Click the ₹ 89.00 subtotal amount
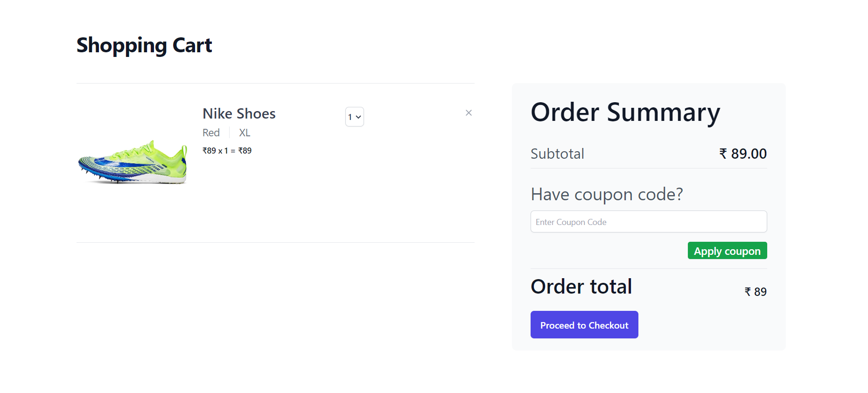 pyautogui.click(x=748, y=154)
